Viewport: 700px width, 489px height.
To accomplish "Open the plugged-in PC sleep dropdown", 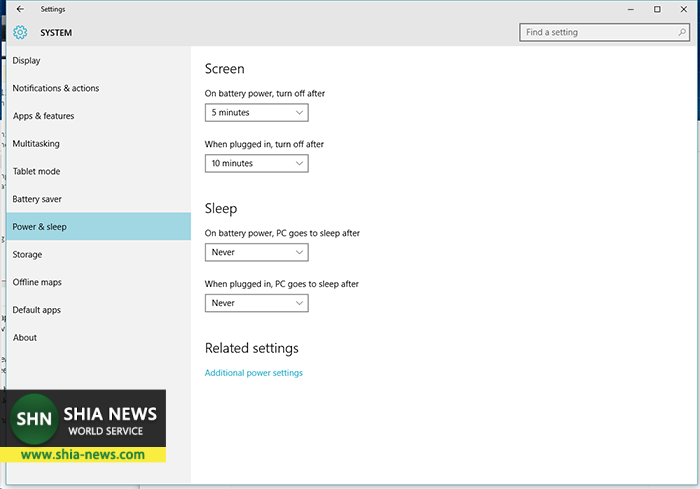I will tap(256, 303).
